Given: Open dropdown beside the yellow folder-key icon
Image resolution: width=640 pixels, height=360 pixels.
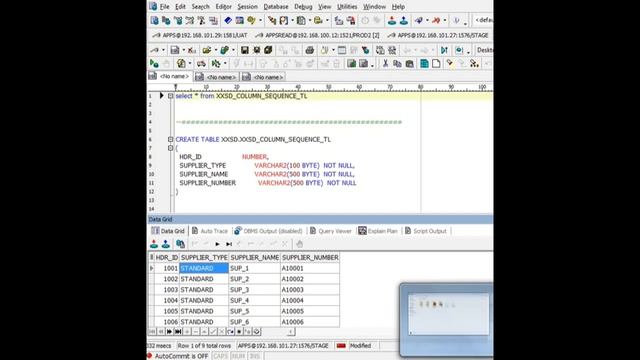Looking at the screenshot, I should click(327, 20).
